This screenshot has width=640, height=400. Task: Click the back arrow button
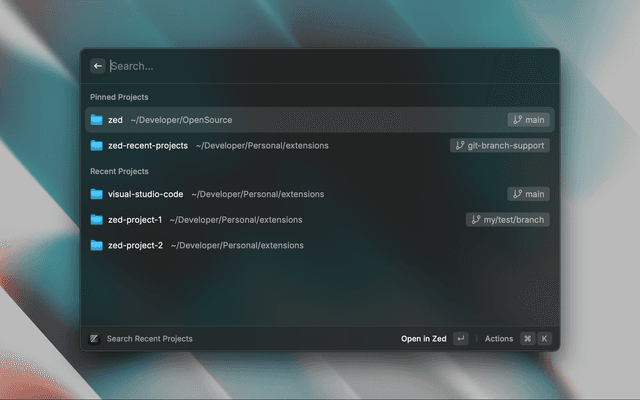click(98, 66)
